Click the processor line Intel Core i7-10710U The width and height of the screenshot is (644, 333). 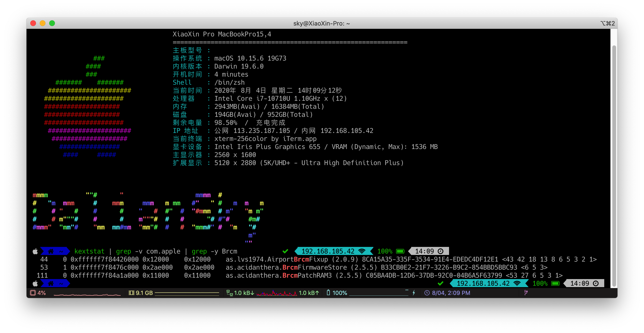[x=281, y=98]
